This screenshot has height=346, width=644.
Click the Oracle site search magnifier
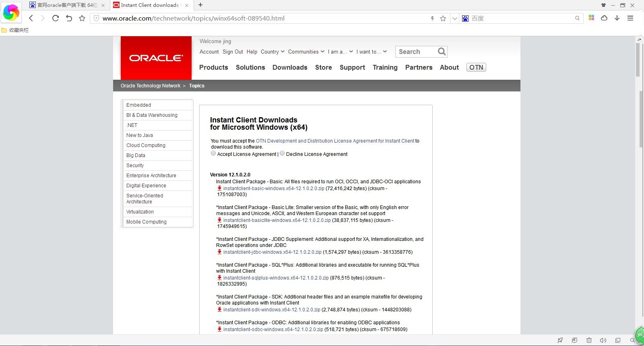442,52
